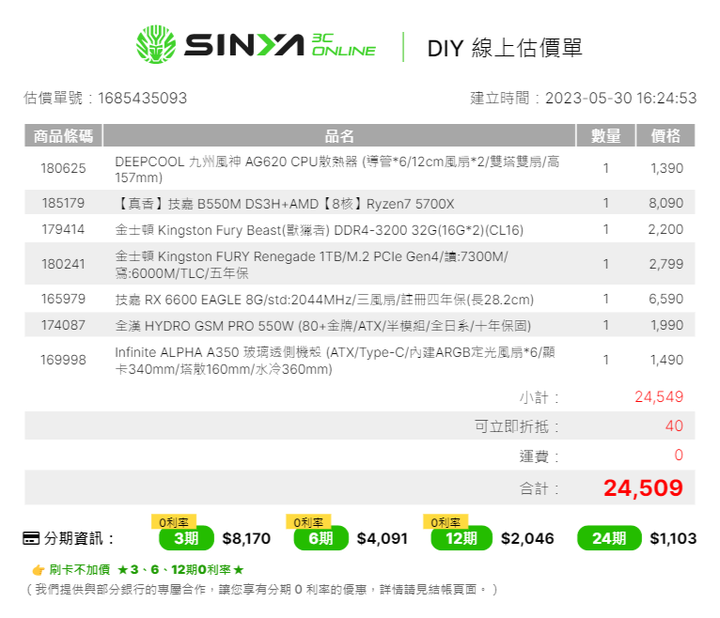Select the 24期 installment badge

coord(609,538)
